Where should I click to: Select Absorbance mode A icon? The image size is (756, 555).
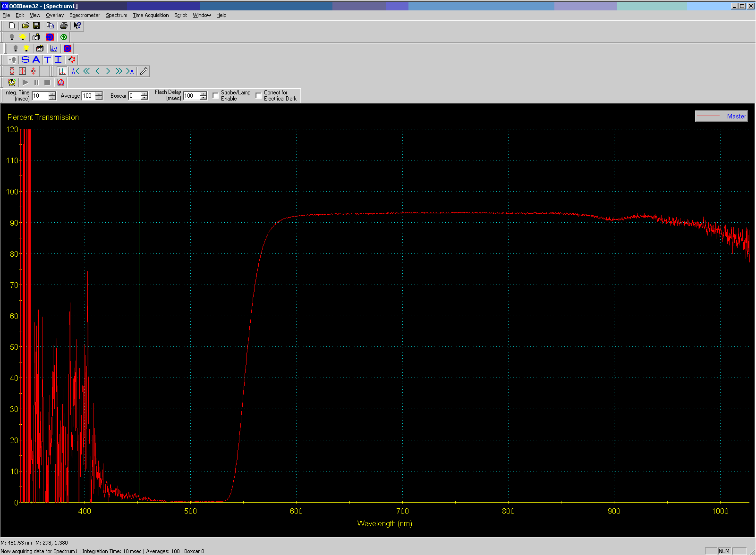[x=36, y=59]
